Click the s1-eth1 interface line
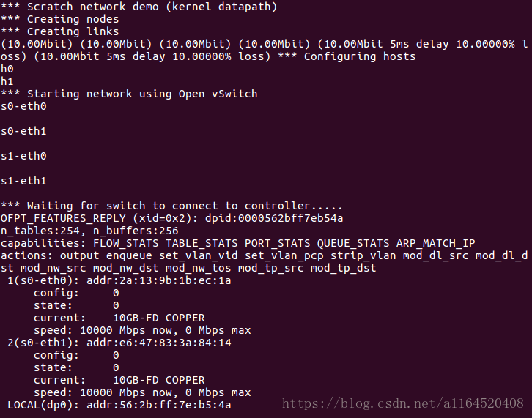The height and width of the screenshot is (418, 532). [23, 181]
